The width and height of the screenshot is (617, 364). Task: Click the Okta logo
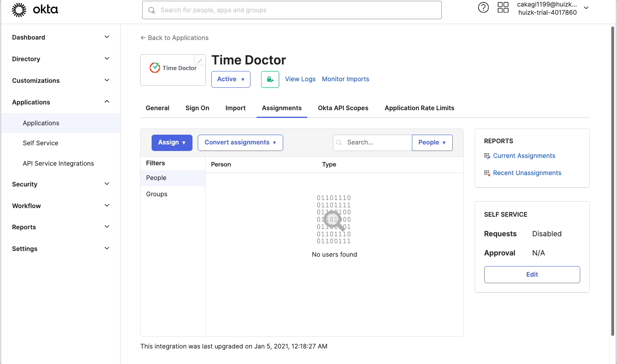(35, 9)
